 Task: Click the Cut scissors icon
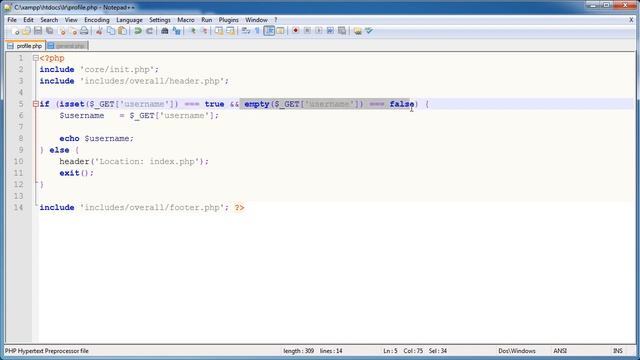(x=99, y=31)
